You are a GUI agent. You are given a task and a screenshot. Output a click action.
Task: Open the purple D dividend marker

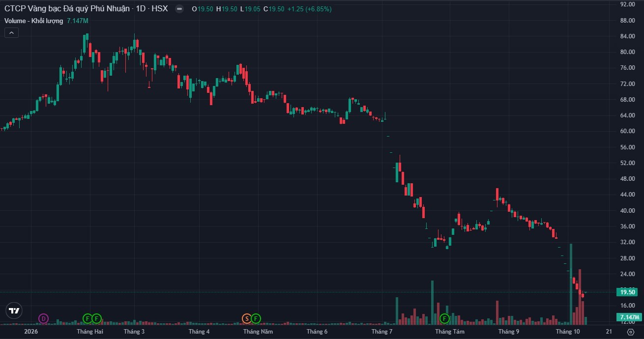click(43, 318)
